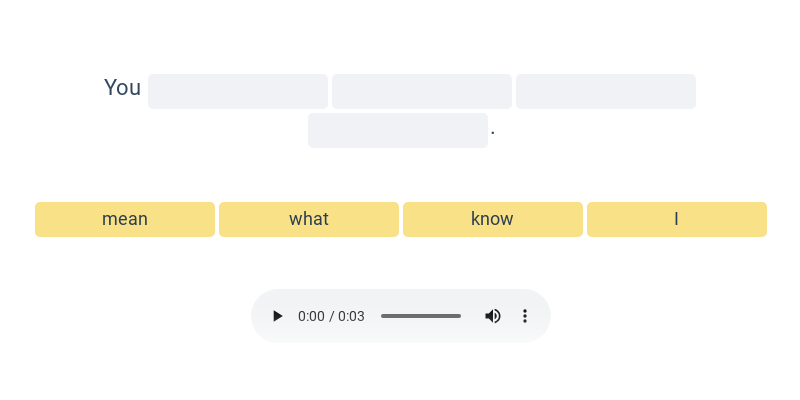Image resolution: width=800 pixels, height=400 pixels.
Task: Click the rounded audio player background
Action: tap(400, 298)
